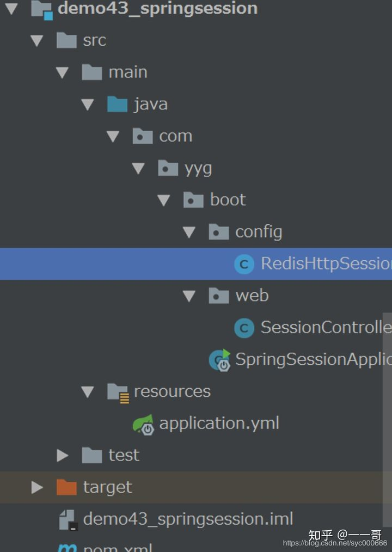Click the boot package icon
The width and height of the screenshot is (392, 552).
[193, 200]
